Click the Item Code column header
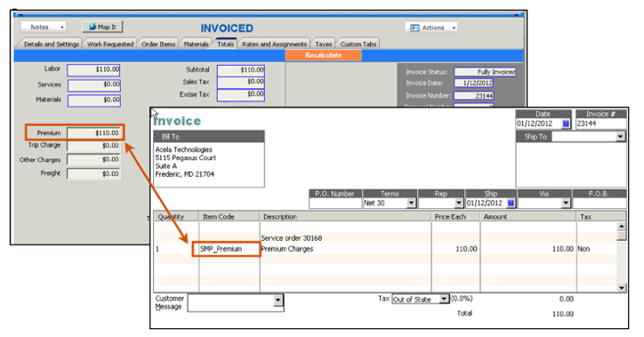The height and width of the screenshot is (337, 644). [229, 216]
